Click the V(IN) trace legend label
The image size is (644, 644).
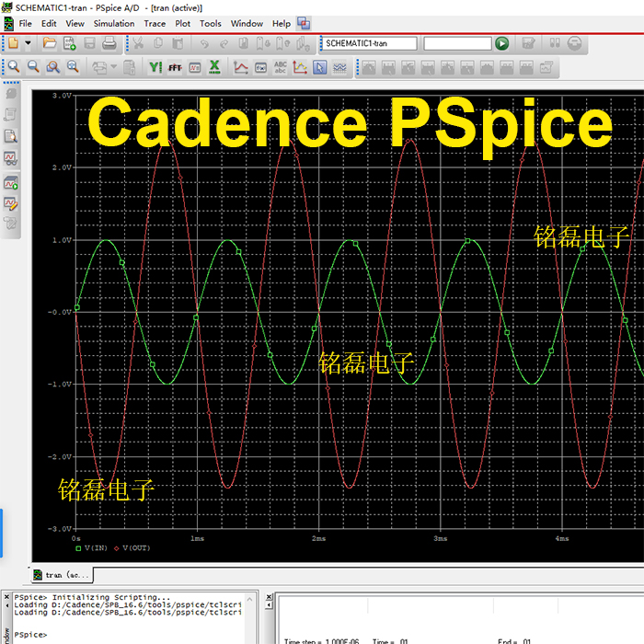(96, 548)
